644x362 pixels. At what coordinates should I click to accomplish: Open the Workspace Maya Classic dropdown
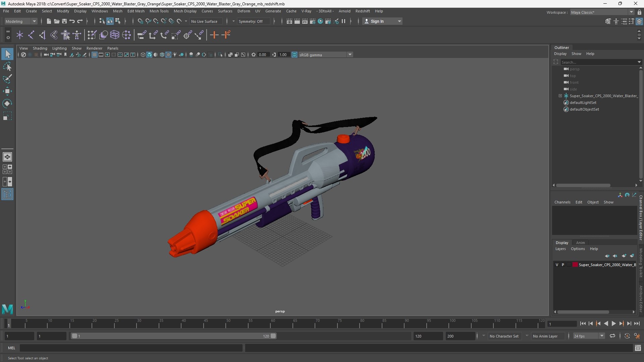point(602,12)
